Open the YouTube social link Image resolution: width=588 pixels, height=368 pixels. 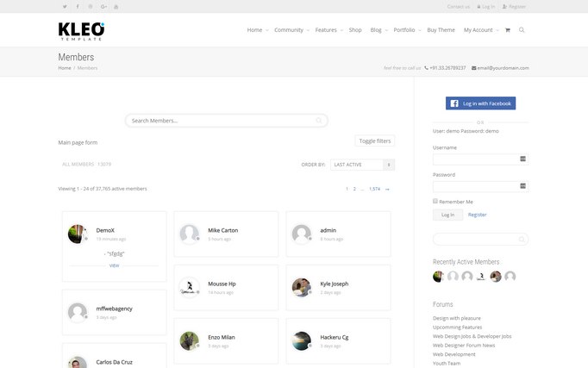[x=116, y=6]
